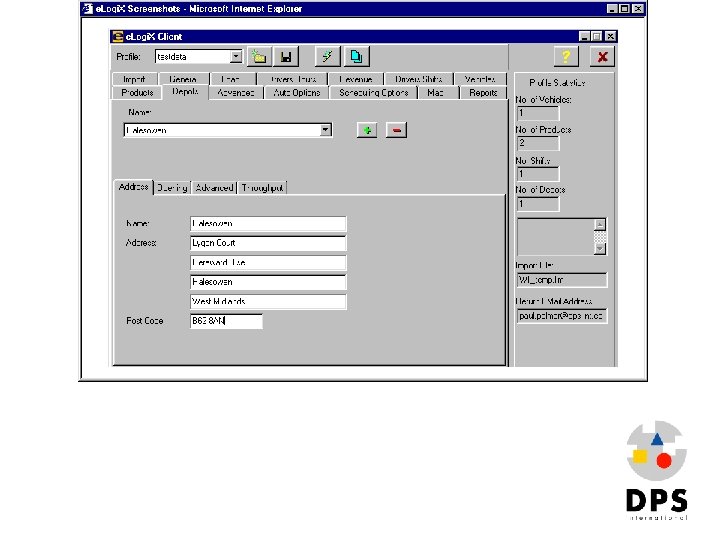
Task: Minimize the Internet Explorer window
Action: (612, 8)
